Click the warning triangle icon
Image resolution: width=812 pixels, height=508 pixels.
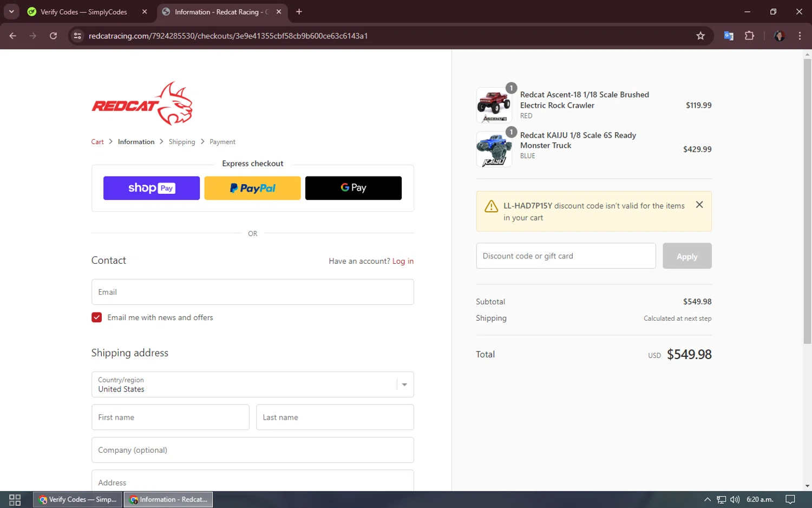(x=491, y=206)
